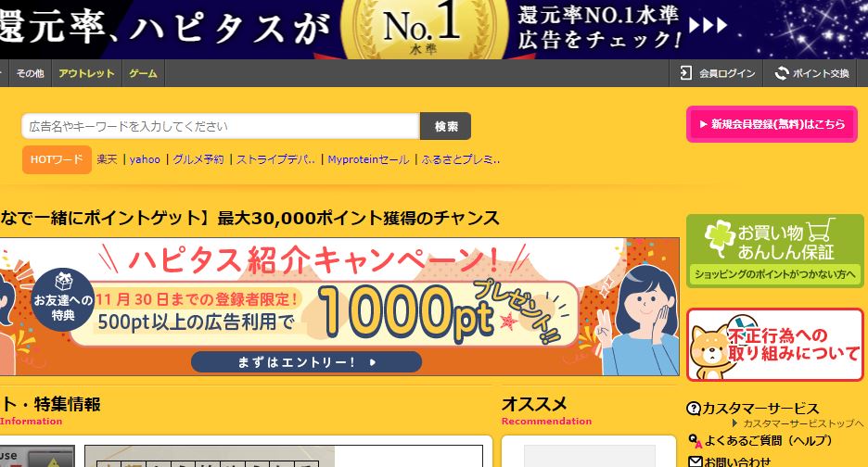Screen dimensions: 868x467
Task: Click the Shiba dog fraud policy banner
Action: (774, 345)
